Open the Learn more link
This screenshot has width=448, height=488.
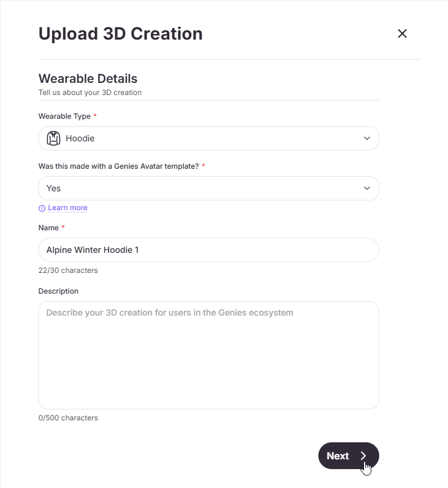(68, 208)
